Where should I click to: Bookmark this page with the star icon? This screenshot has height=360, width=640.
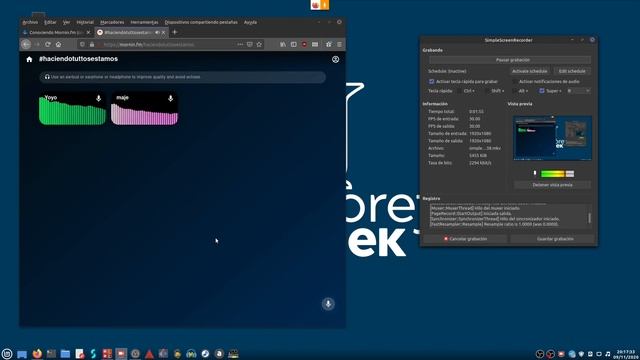[259, 44]
